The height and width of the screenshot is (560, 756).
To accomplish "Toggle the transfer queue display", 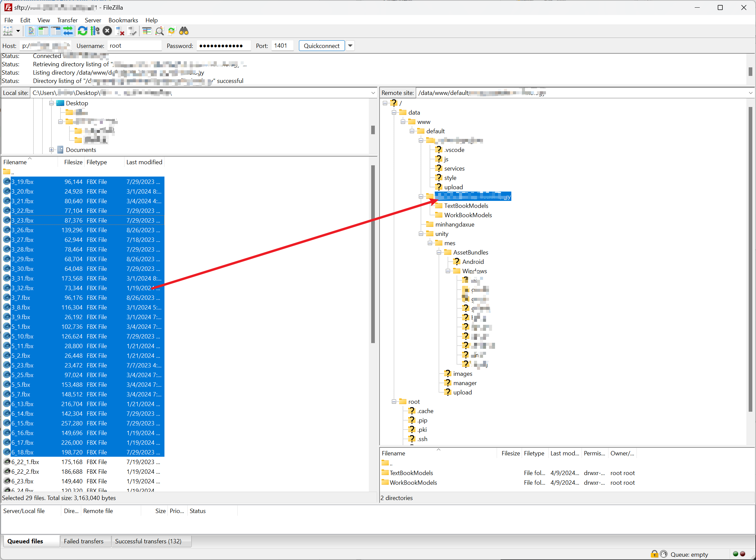I will coord(68,31).
